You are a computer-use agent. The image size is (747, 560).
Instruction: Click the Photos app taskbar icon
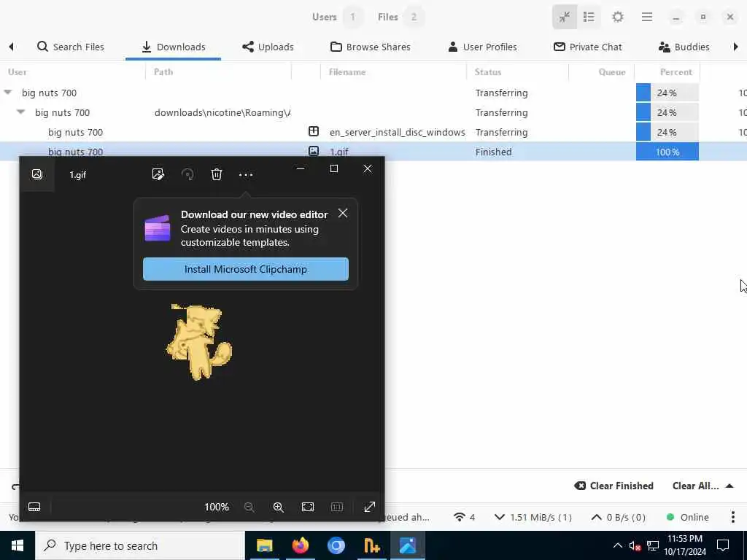pos(408,545)
